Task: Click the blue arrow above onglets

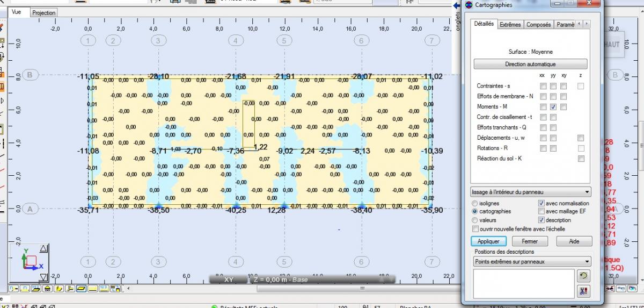Action: click(x=457, y=5)
